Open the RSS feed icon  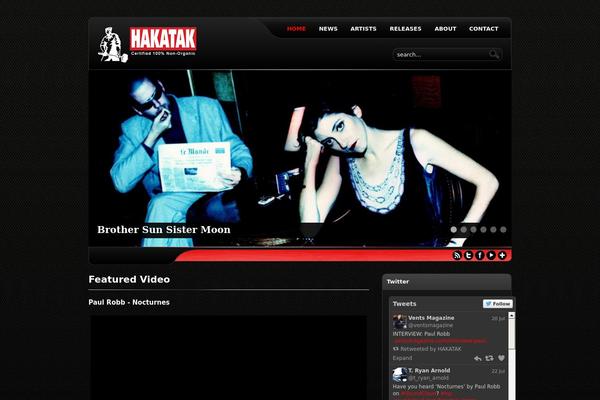pyautogui.click(x=457, y=255)
